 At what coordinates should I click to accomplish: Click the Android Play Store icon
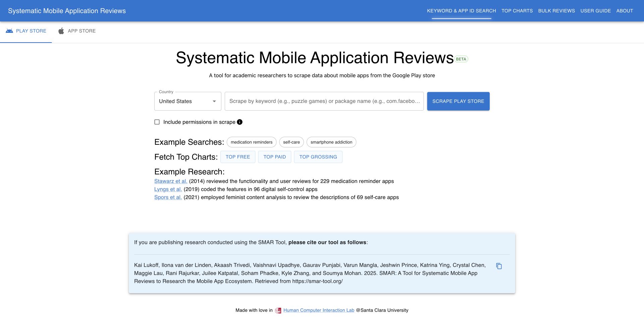[x=9, y=31]
